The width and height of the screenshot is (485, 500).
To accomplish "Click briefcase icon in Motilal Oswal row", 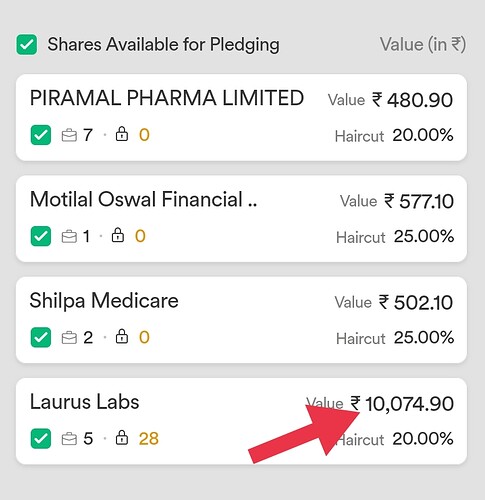I will pos(69,237).
